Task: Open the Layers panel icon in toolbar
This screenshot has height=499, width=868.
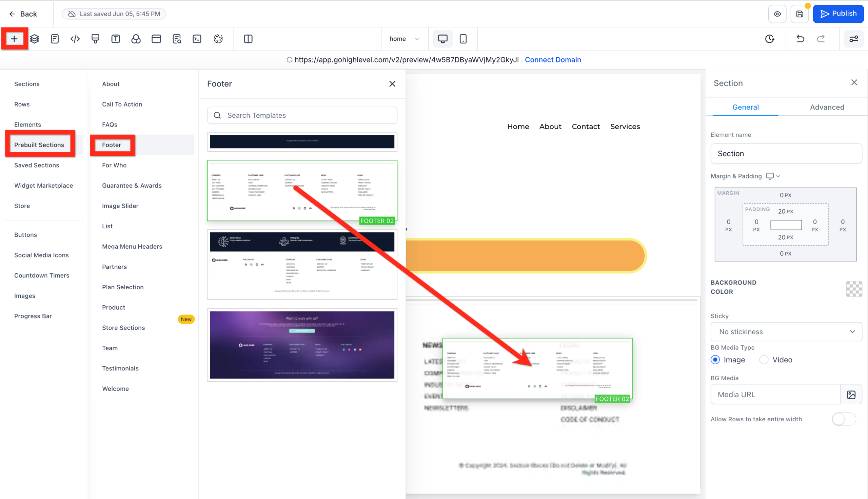Action: [x=34, y=39]
